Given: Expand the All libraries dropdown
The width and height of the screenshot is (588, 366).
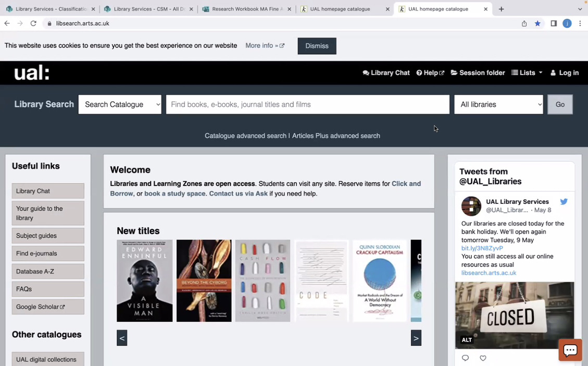Looking at the screenshot, I should 498,104.
